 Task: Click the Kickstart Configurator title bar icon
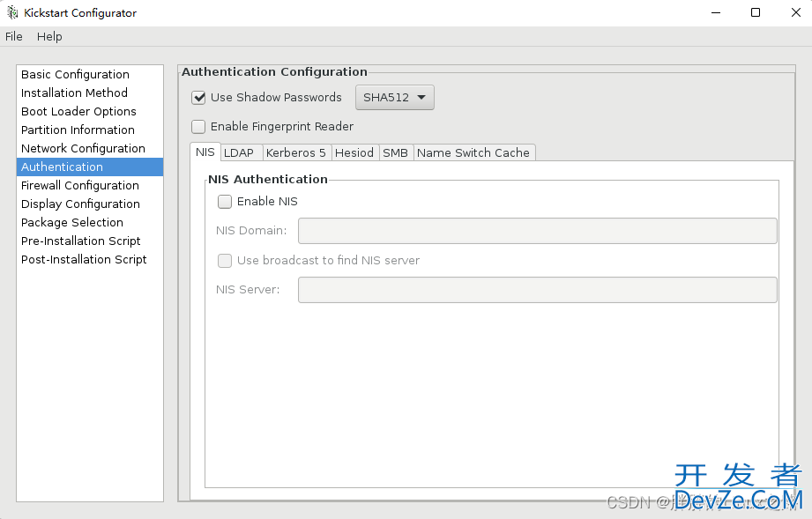(12, 12)
